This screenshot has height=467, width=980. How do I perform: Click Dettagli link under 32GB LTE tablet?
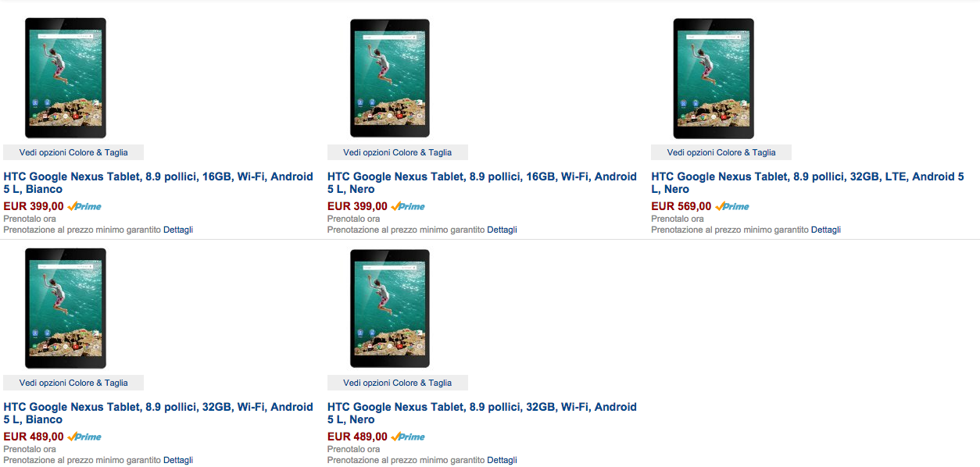(x=825, y=230)
